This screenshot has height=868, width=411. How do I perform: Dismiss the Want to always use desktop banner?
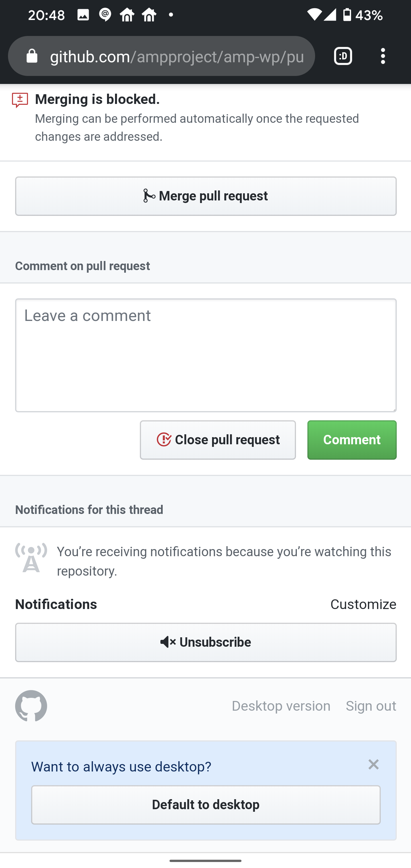(x=374, y=765)
